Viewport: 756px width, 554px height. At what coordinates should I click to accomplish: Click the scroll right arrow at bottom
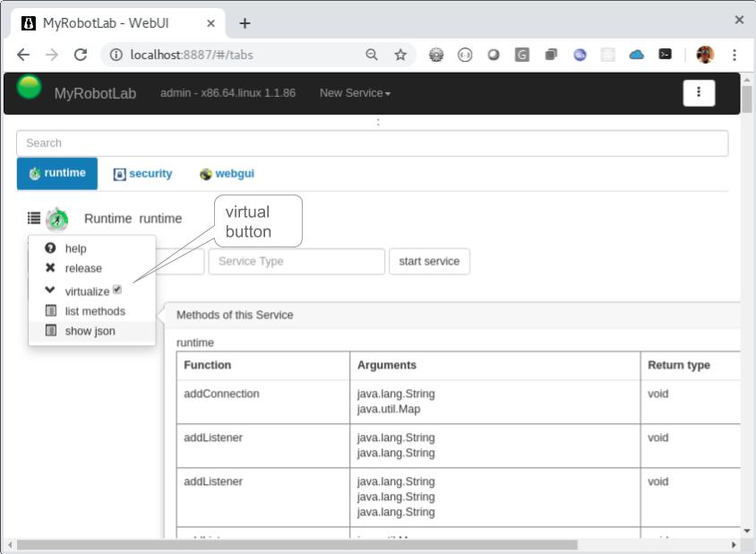tap(734, 545)
